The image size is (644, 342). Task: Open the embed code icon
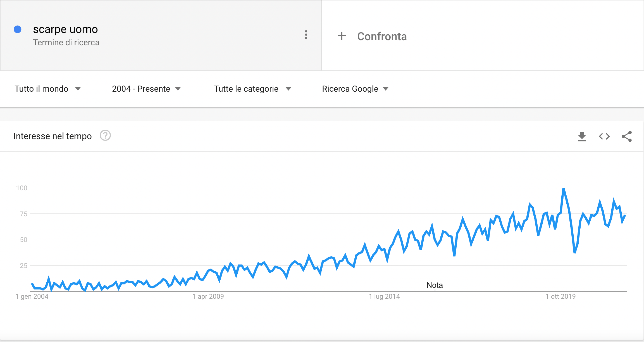[604, 136]
